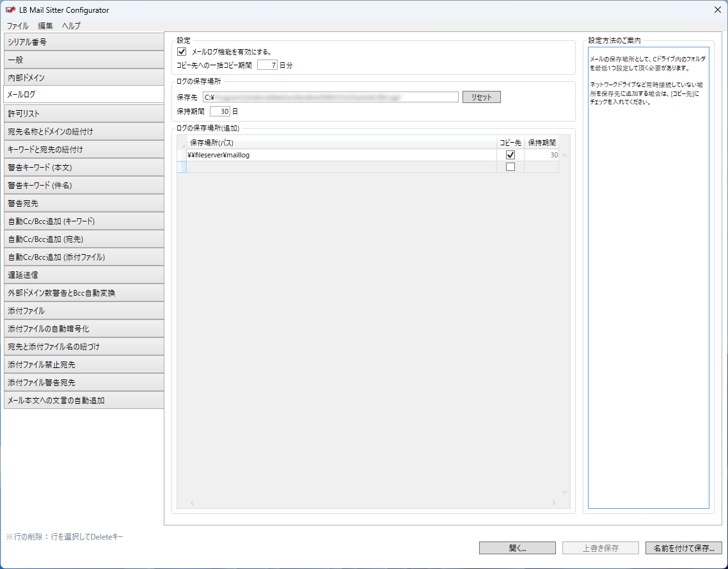
Task: Click the 上書き保存 button
Action: coord(601,548)
